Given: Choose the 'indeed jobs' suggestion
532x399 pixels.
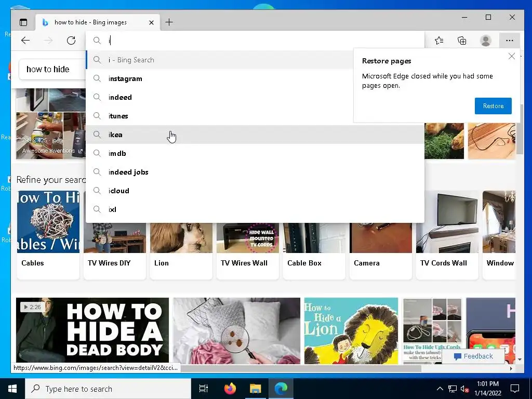Looking at the screenshot, I should [x=255, y=171].
